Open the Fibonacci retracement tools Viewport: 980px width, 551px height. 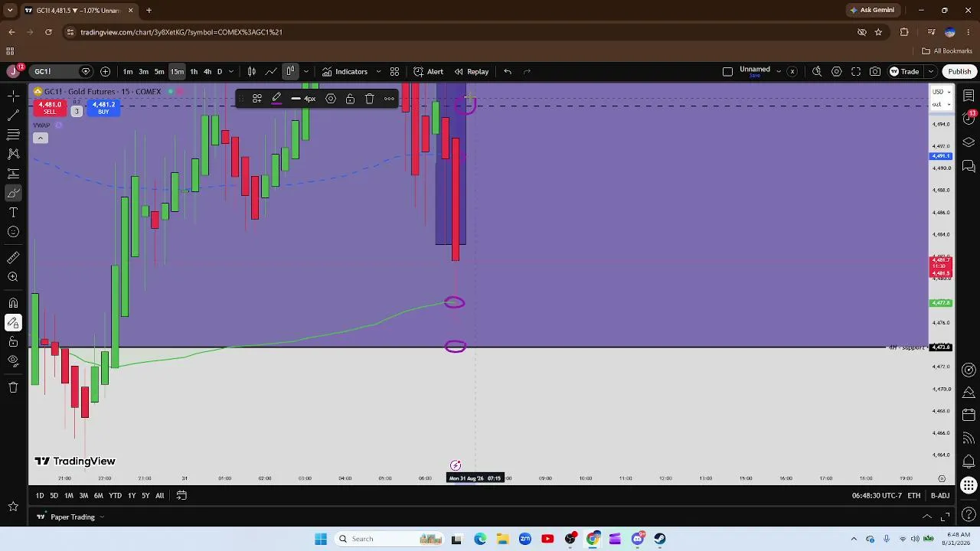[x=13, y=135]
